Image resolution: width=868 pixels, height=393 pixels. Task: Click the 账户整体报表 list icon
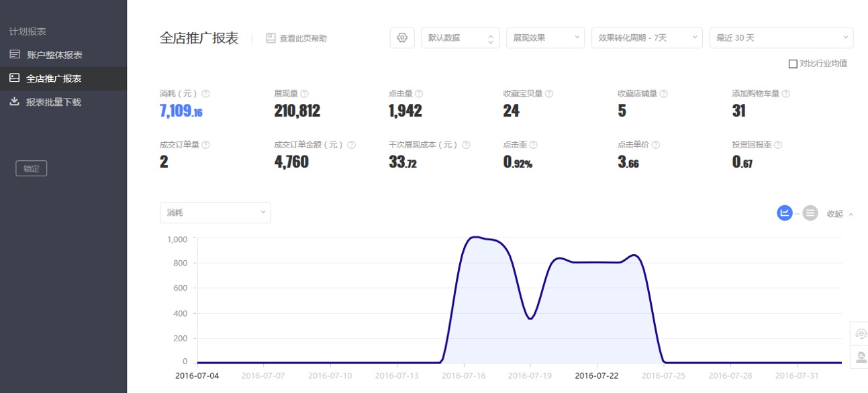[14, 54]
